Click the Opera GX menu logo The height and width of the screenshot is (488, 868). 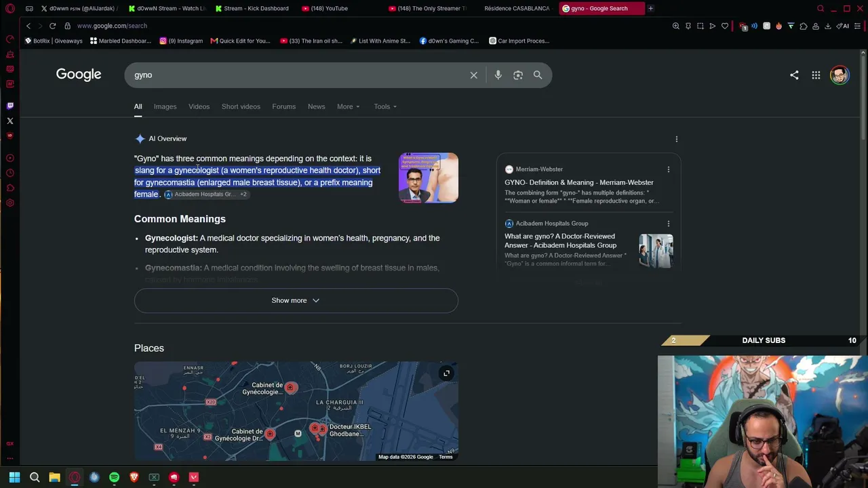click(10, 8)
